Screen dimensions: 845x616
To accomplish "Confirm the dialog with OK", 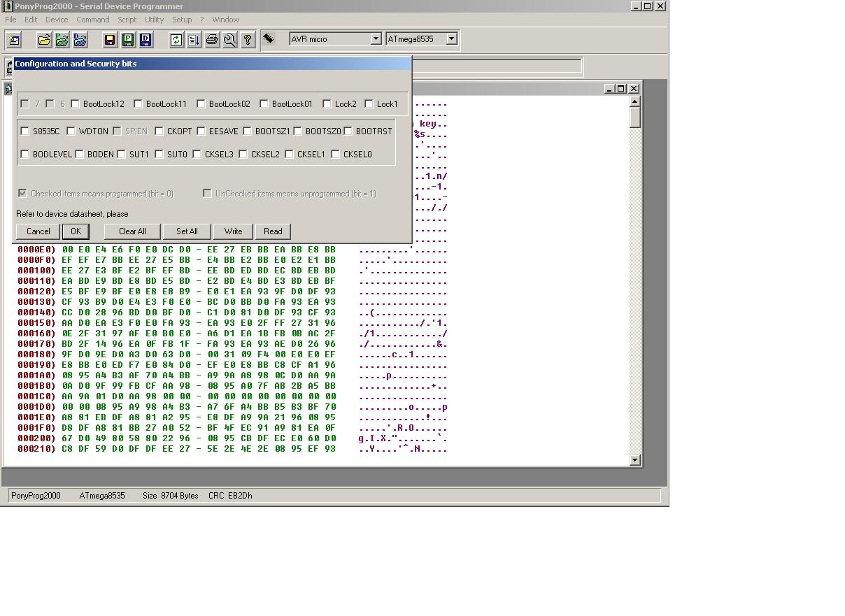I will pos(76,231).
